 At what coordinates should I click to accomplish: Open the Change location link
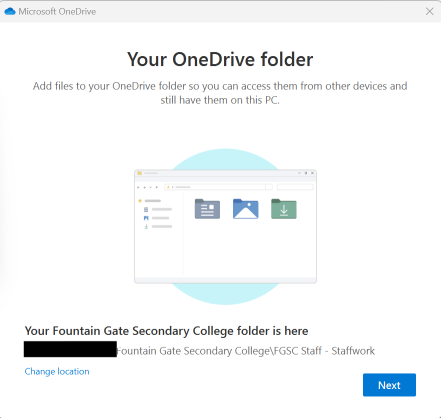[x=57, y=371]
